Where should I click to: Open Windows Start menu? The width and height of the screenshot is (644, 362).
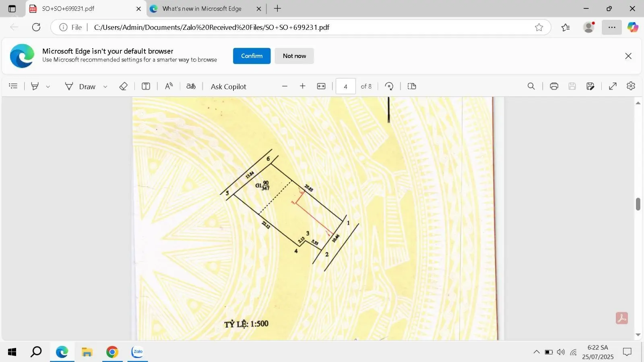12,352
